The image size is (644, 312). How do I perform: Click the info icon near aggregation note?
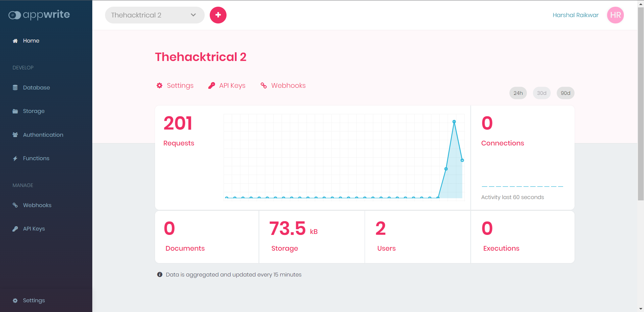pos(160,274)
